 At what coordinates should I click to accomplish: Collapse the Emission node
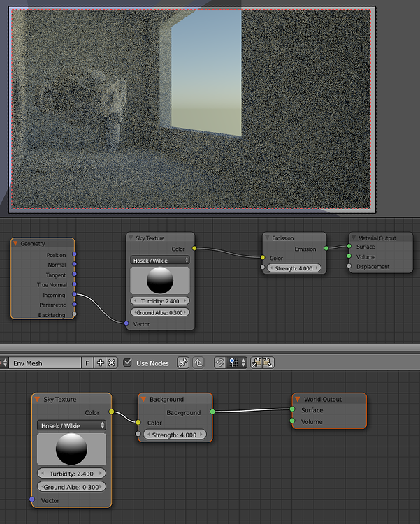click(x=267, y=238)
